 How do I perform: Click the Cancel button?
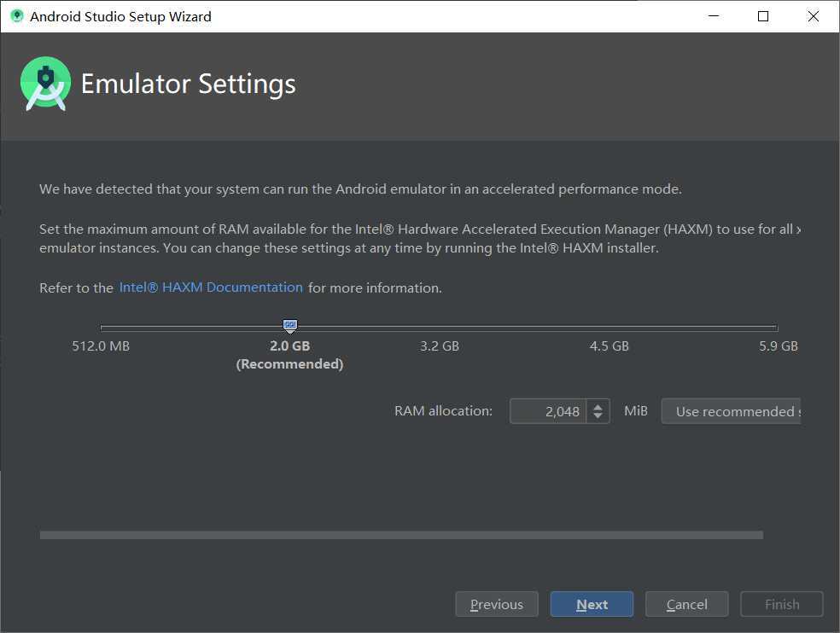point(687,604)
